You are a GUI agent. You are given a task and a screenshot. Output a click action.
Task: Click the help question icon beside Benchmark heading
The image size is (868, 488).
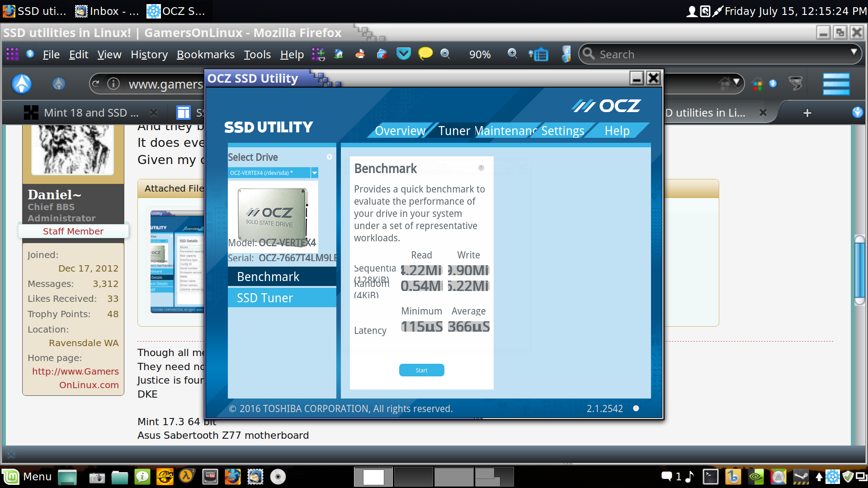481,168
